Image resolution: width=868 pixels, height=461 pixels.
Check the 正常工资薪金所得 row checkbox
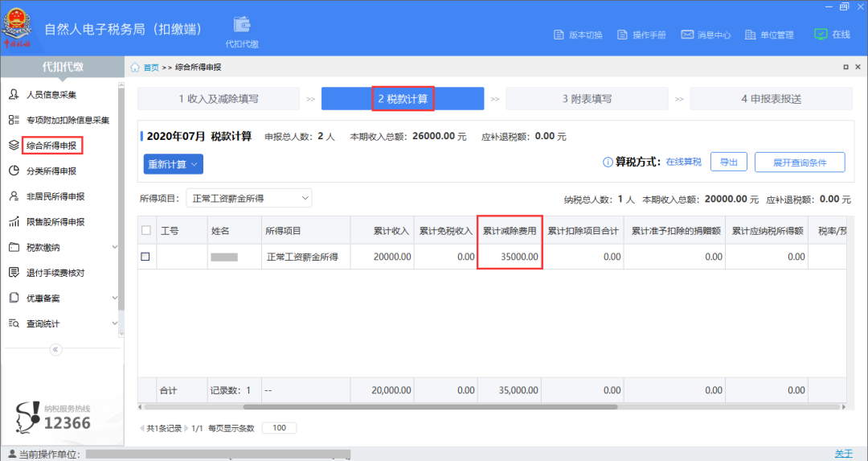point(145,257)
